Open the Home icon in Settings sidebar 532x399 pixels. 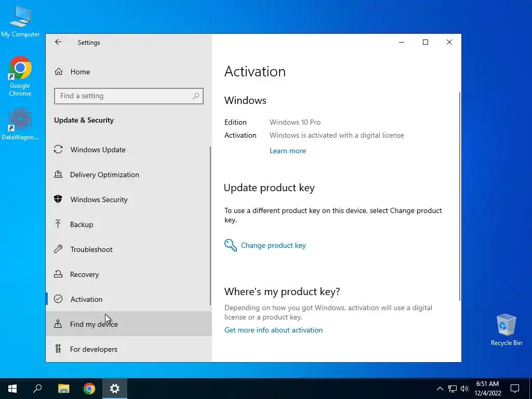[x=58, y=72]
